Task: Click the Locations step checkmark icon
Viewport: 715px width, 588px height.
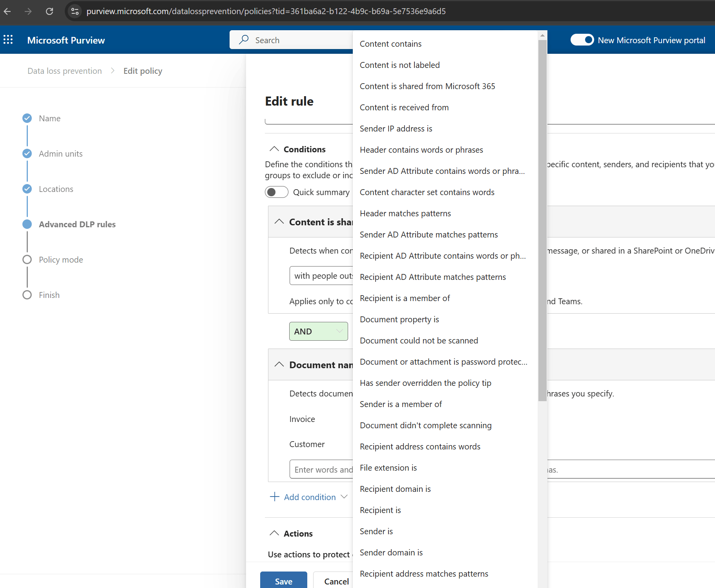Action: click(27, 189)
